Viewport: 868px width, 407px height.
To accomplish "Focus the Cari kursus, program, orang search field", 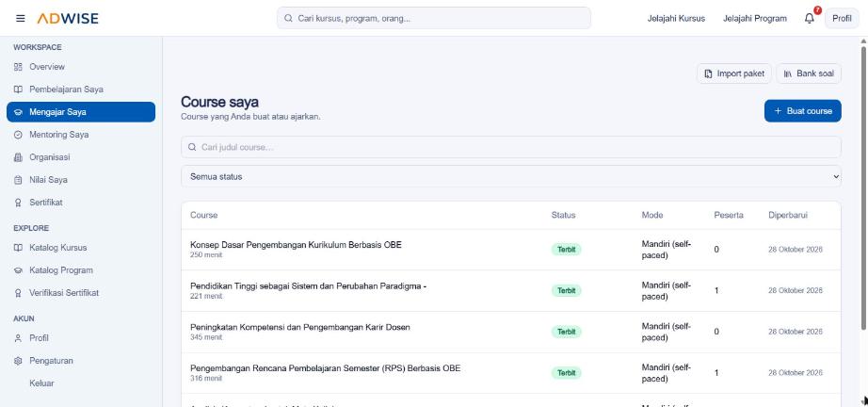I will 434,18.
